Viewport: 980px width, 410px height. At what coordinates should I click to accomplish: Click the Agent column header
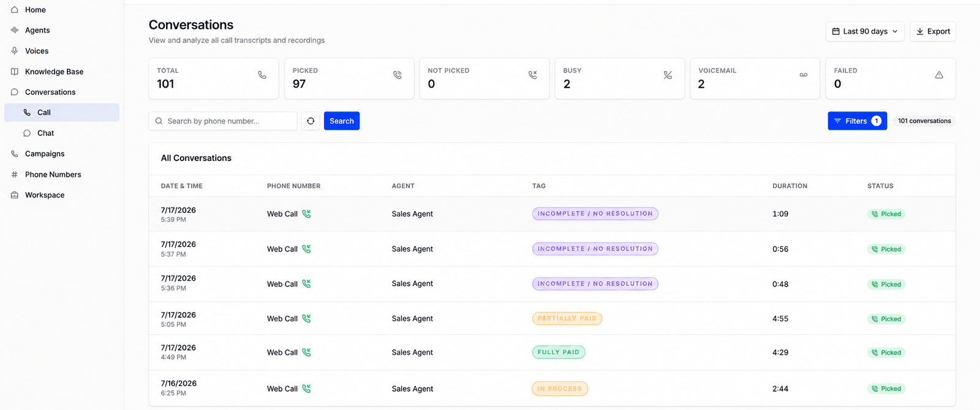click(x=403, y=186)
